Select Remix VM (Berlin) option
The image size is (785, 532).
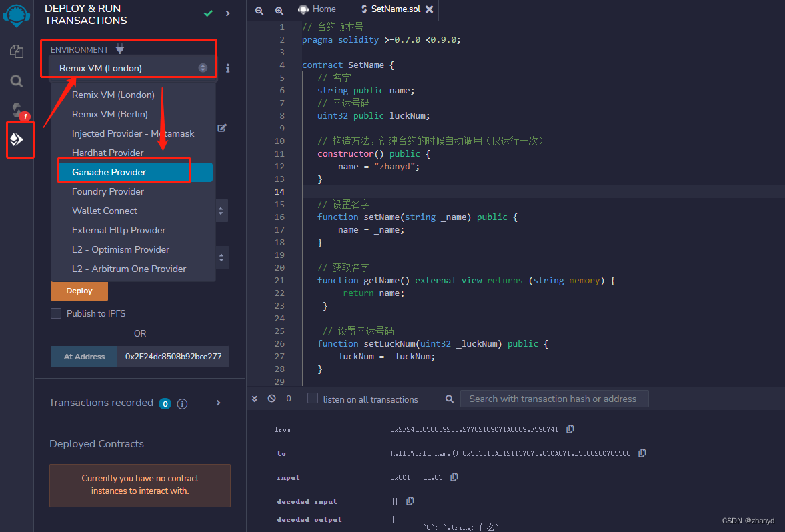pyautogui.click(x=133, y=114)
